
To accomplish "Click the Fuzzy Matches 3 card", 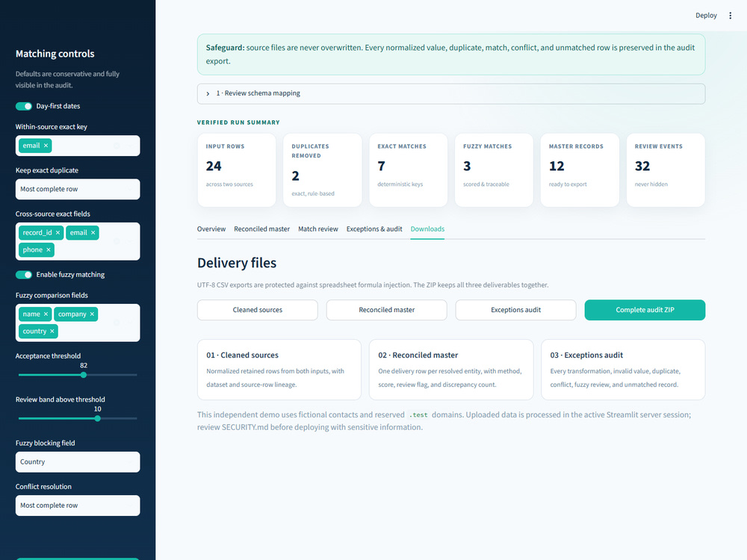I will [494, 170].
